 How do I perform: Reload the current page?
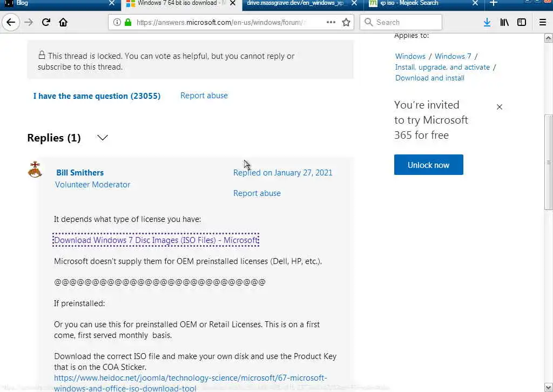46,22
